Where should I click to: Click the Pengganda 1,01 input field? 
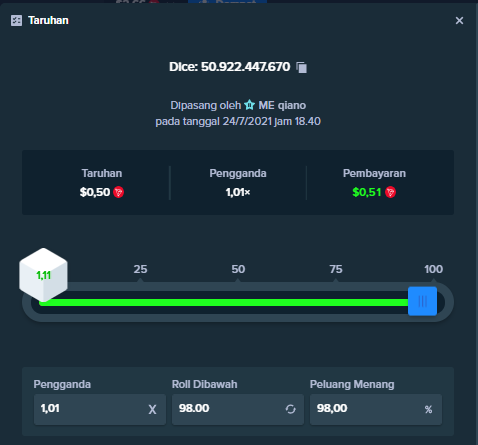(x=100, y=409)
